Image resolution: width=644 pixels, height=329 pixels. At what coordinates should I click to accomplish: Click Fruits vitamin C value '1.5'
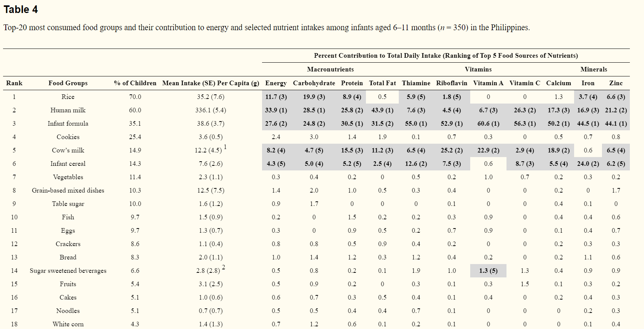(525, 284)
